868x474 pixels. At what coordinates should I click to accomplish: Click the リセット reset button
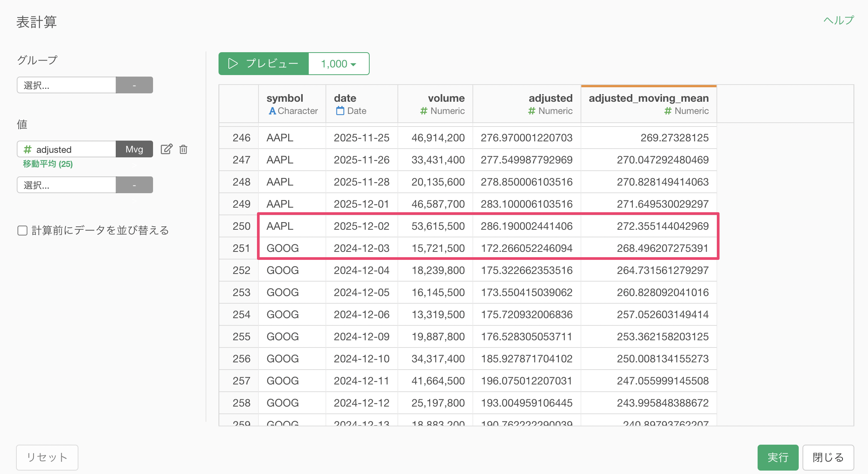47,457
